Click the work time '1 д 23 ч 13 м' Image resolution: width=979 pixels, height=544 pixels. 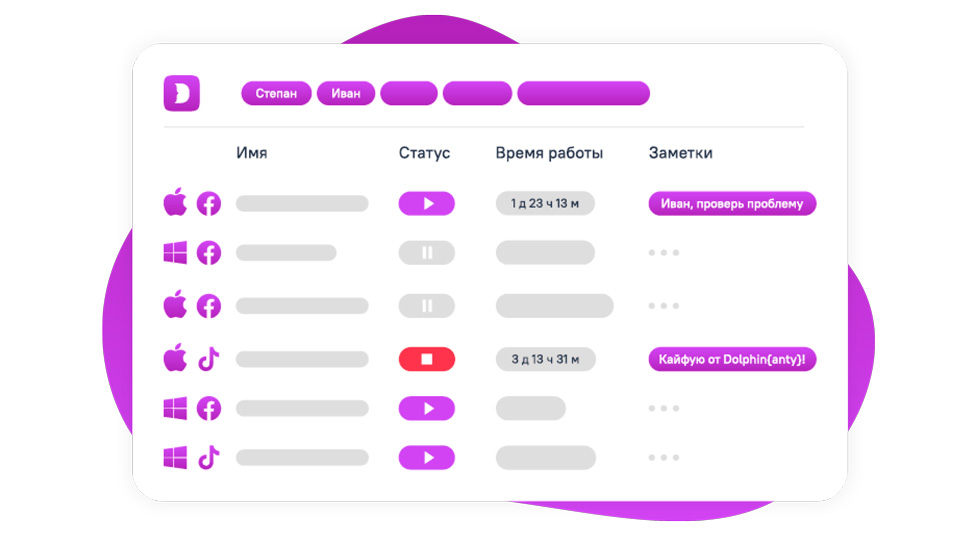tap(545, 204)
